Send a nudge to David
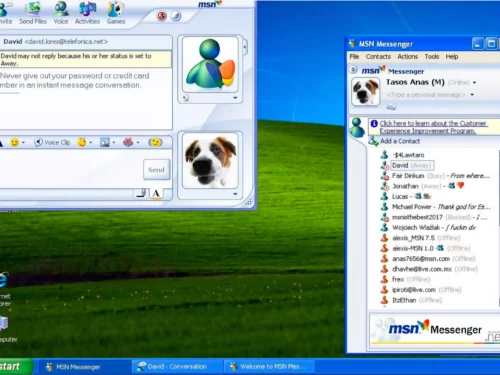The height and width of the screenshot is (375, 500). click(155, 142)
